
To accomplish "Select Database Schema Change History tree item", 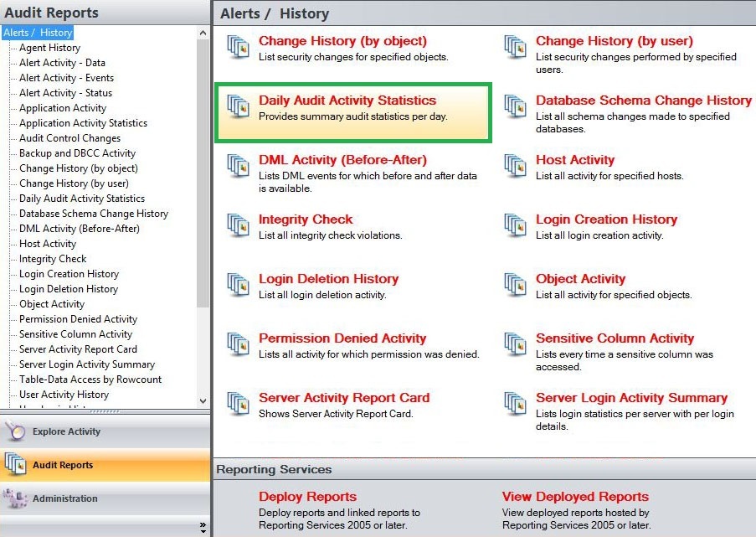I will [x=94, y=214].
